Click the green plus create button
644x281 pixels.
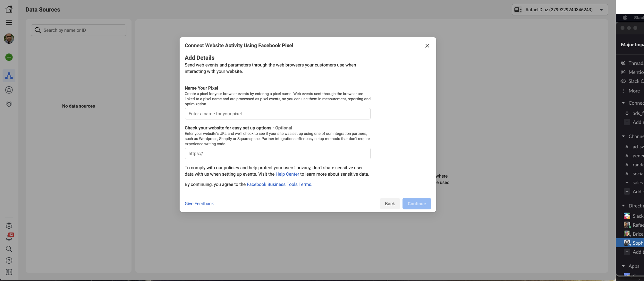click(9, 57)
